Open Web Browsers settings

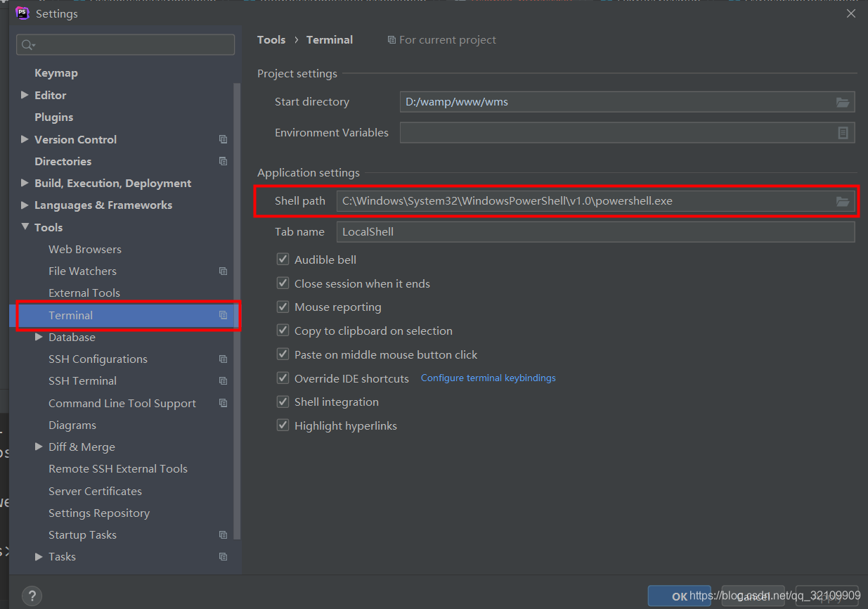(85, 249)
